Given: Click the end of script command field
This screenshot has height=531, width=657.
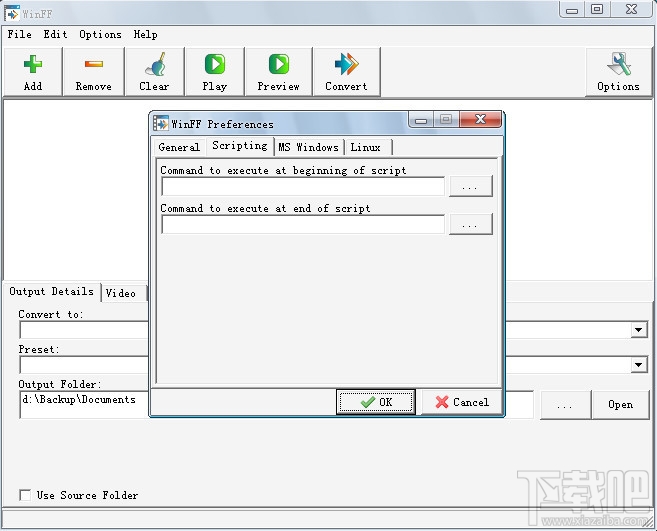Looking at the screenshot, I should tap(303, 224).
